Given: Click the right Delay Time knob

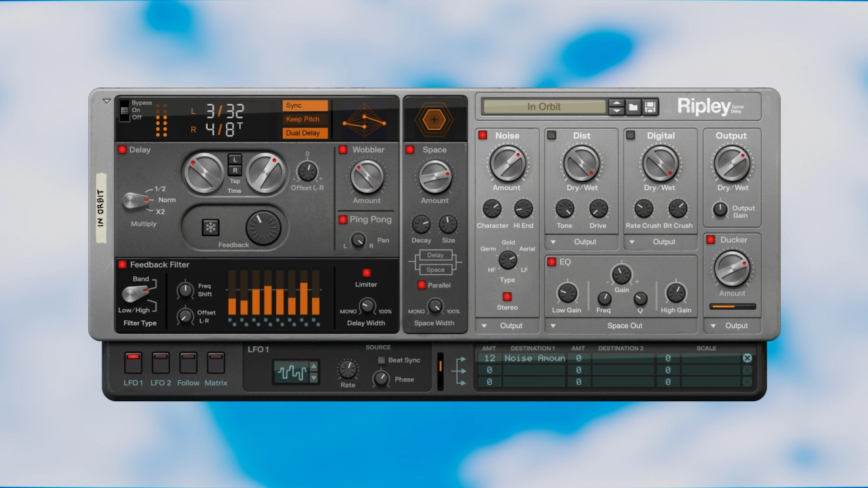Looking at the screenshot, I should pyautogui.click(x=265, y=172).
